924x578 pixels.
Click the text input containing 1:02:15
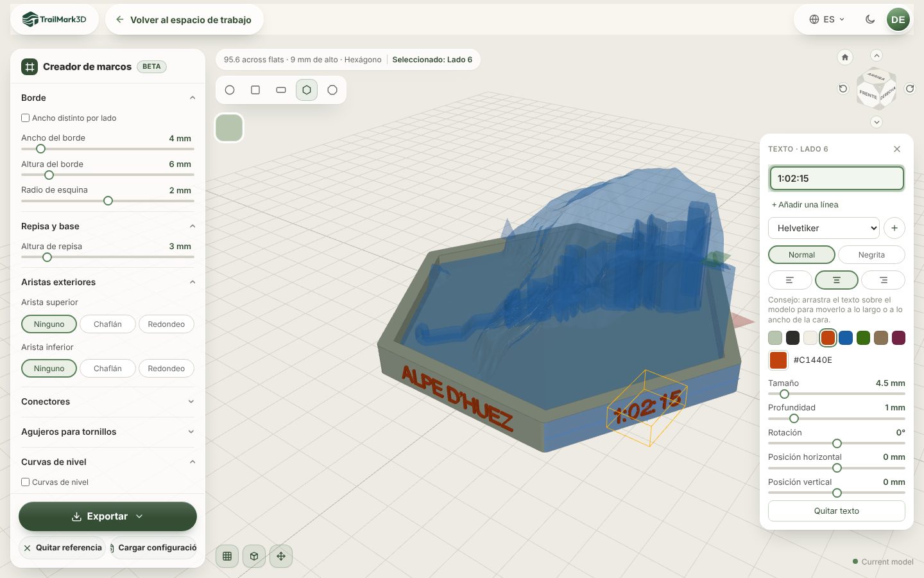[837, 179]
